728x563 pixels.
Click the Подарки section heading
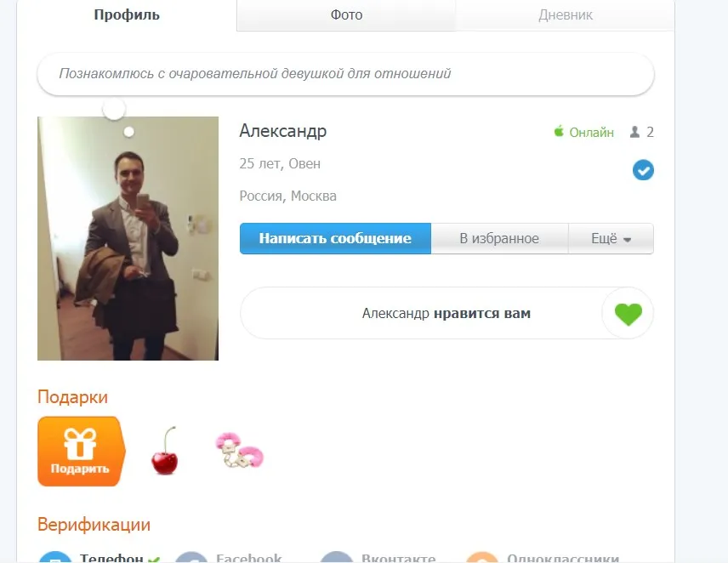[x=73, y=397]
